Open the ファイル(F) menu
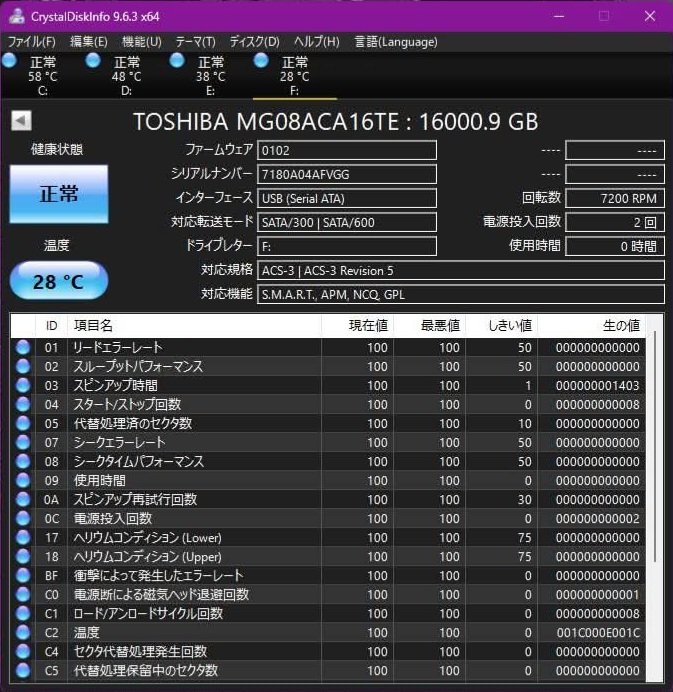Viewport: 673px width, 692px height. 32,42
